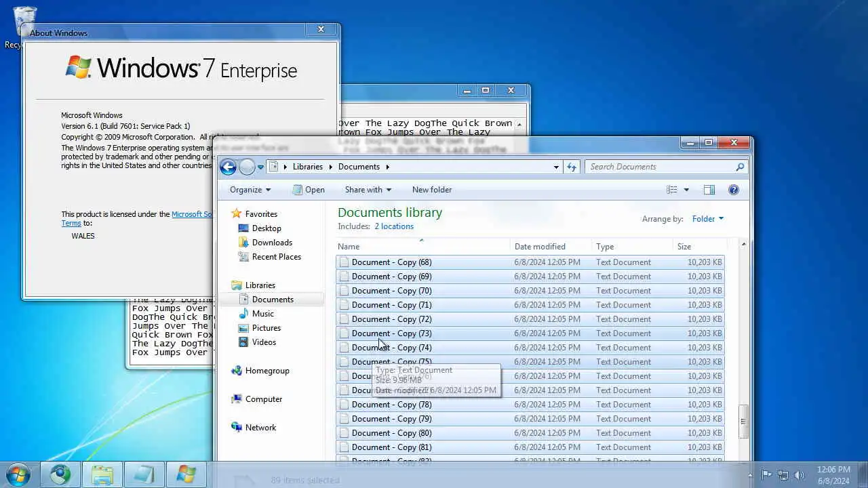The height and width of the screenshot is (488, 868).
Task: Open Favorites star in navigation pane
Action: [x=237, y=213]
